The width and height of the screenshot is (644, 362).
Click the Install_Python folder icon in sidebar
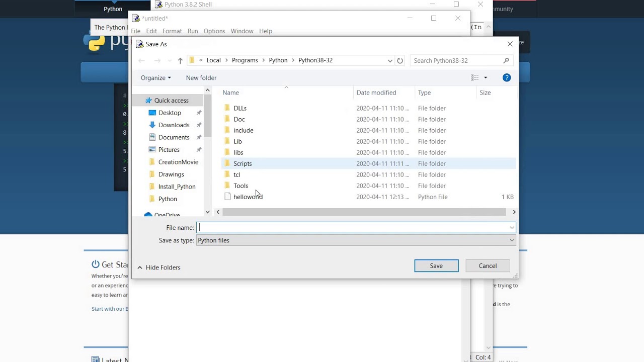152,187
